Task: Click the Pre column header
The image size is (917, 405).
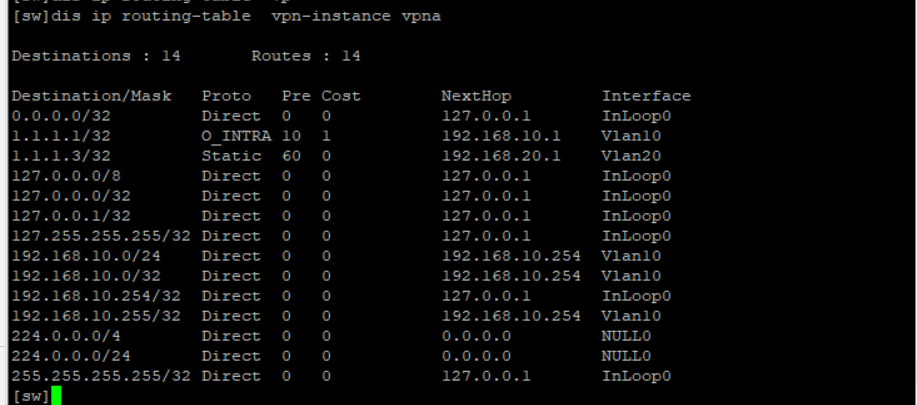Action: pos(296,96)
